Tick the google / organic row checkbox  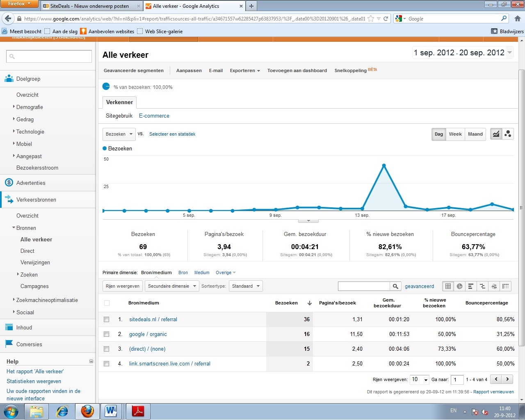point(107,334)
